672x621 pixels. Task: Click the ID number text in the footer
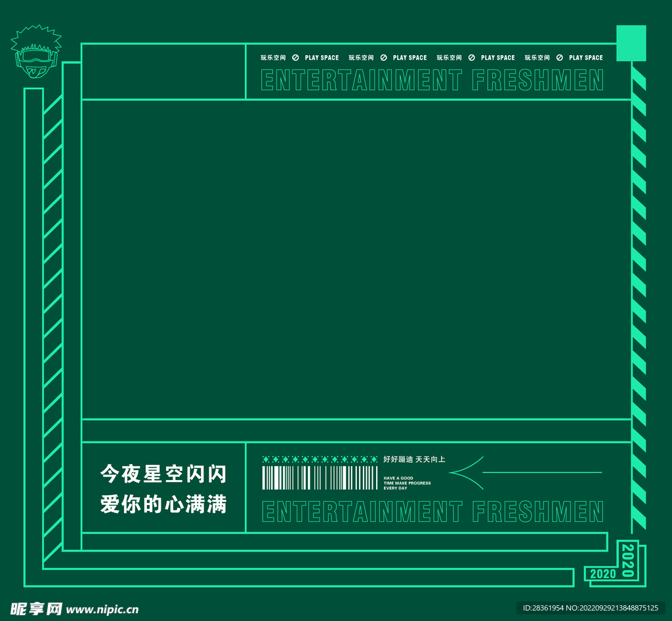coord(590,608)
